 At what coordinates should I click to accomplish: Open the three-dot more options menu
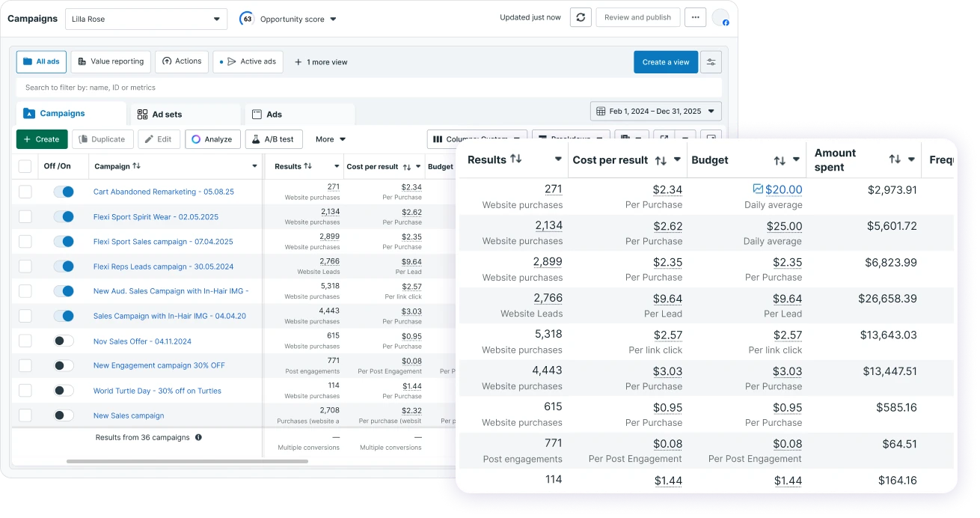point(695,18)
